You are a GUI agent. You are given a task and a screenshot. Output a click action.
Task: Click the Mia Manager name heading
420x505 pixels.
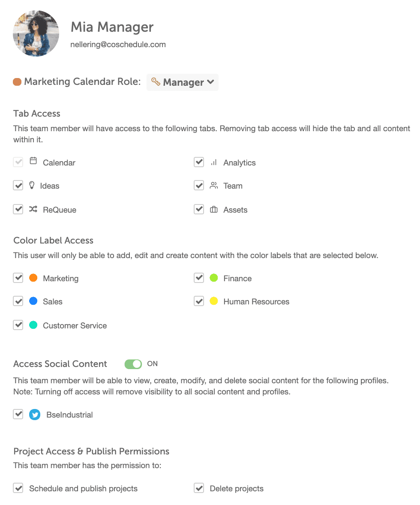(112, 27)
